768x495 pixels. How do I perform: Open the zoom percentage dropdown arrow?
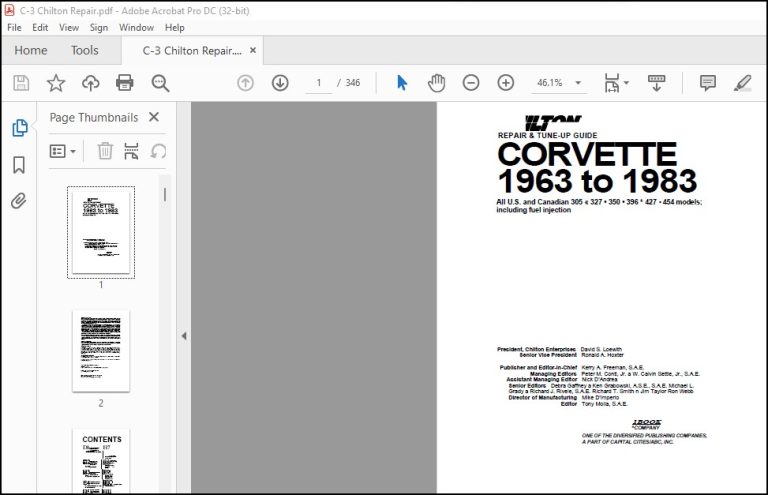(x=578, y=83)
